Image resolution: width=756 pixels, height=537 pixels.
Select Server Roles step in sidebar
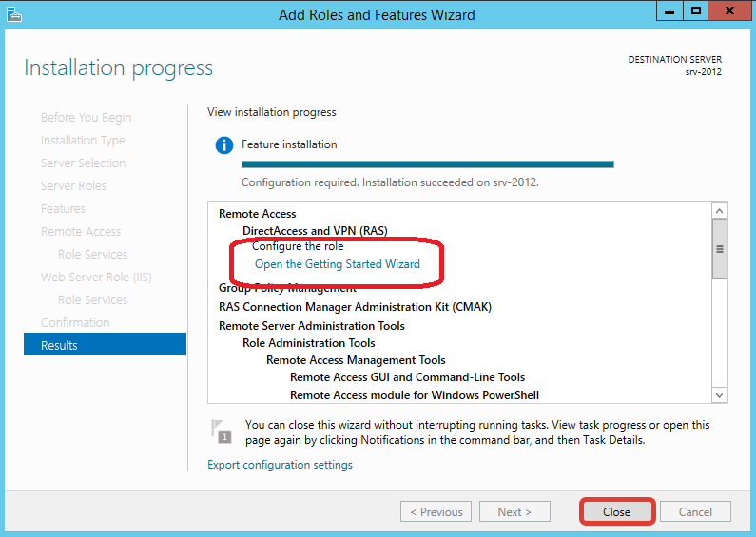73,185
